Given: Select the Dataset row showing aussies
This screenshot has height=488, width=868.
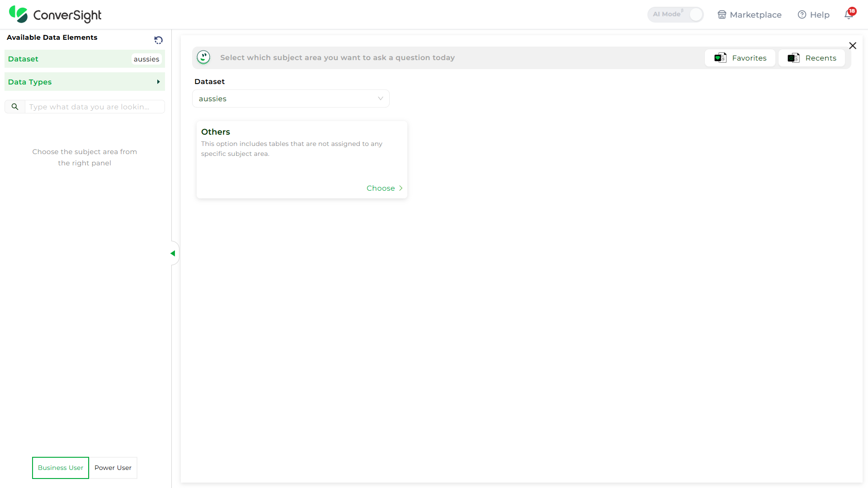Looking at the screenshot, I should pyautogui.click(x=85, y=59).
